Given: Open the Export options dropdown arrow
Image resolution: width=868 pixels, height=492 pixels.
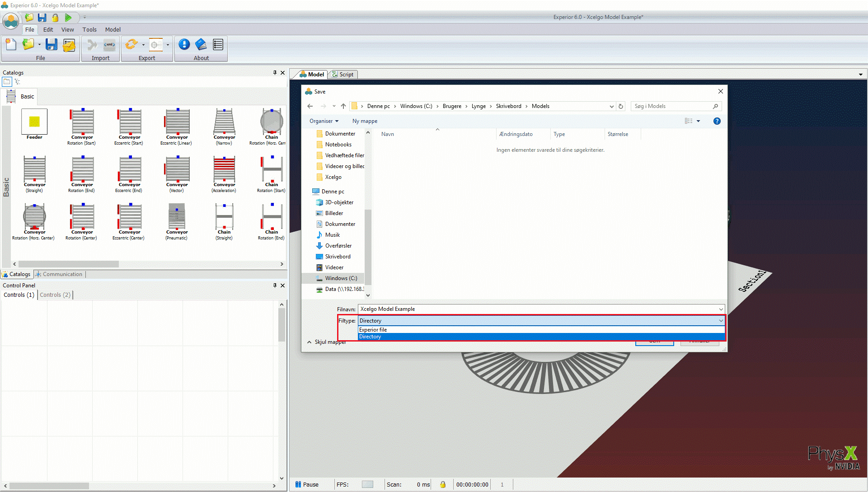Looking at the screenshot, I should (143, 45).
